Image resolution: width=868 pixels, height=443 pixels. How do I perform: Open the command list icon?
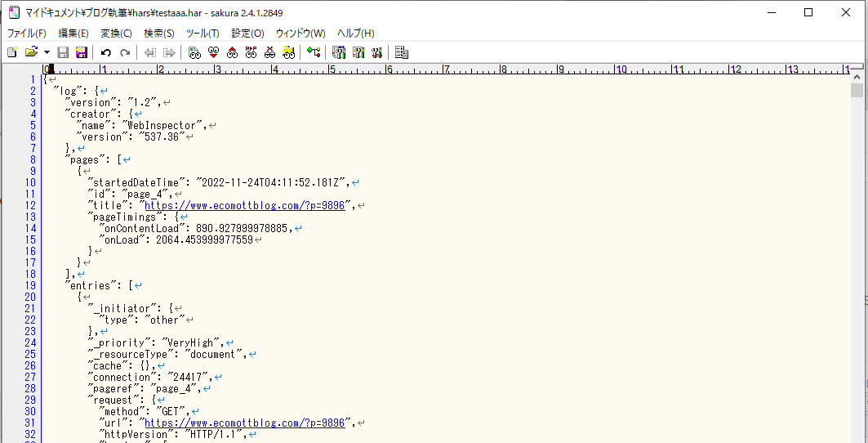(403, 52)
